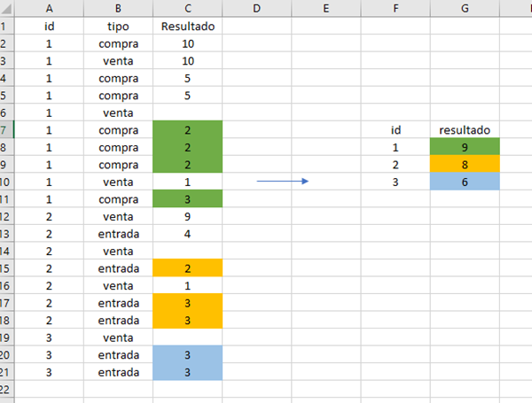Image resolution: width=532 pixels, height=403 pixels.
Task: Click the "id" label in column F
Action: (x=395, y=130)
